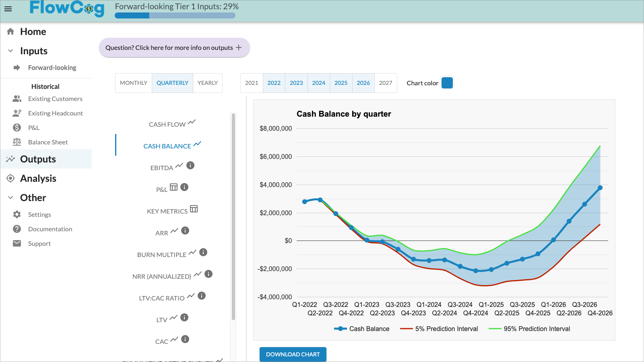Change the chart color swatch
This screenshot has height=362, width=644.
pyautogui.click(x=447, y=83)
